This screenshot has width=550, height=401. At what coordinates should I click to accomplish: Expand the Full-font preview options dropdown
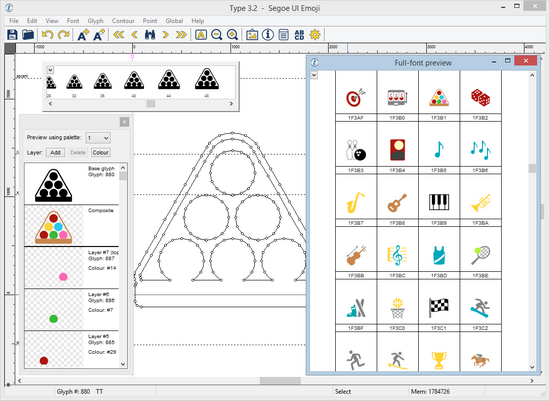tap(314, 75)
